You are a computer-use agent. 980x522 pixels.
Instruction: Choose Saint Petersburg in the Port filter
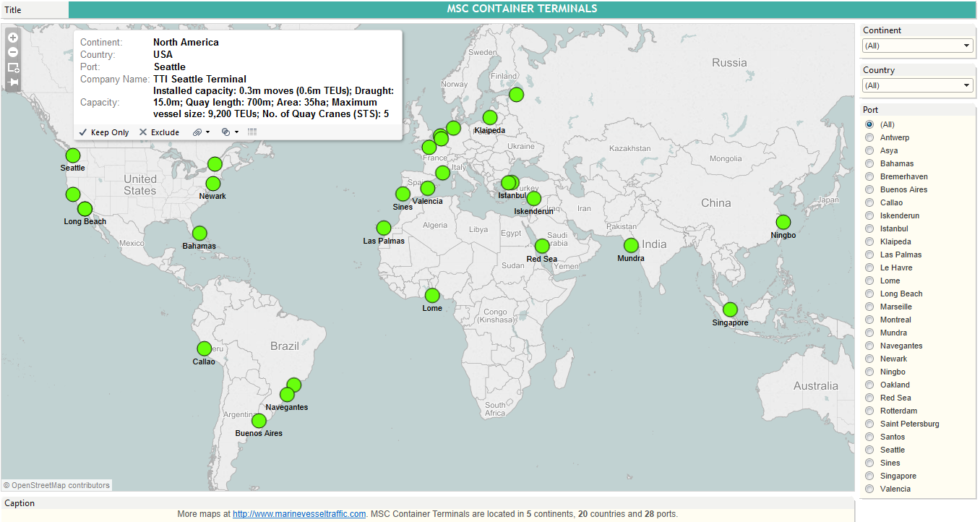[x=869, y=424]
